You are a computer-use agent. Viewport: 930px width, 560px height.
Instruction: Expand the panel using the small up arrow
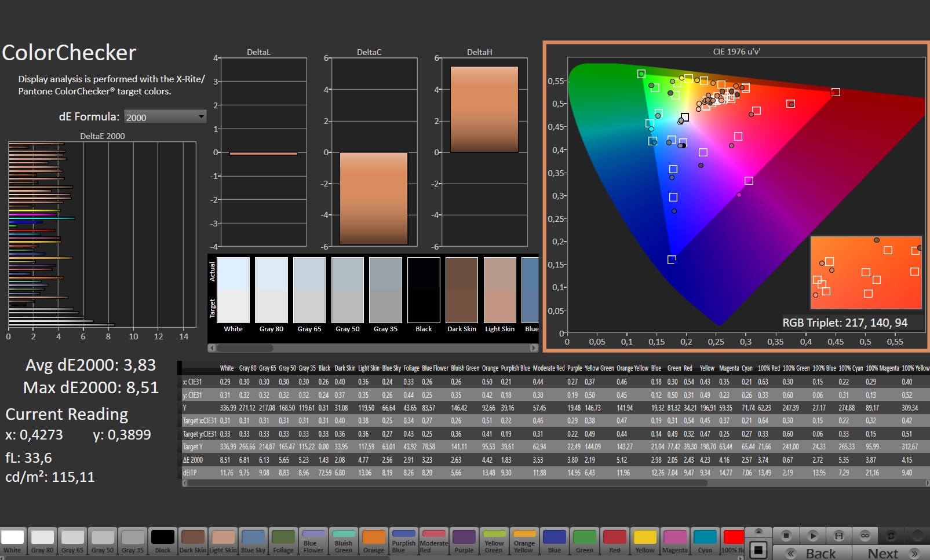tap(758, 532)
